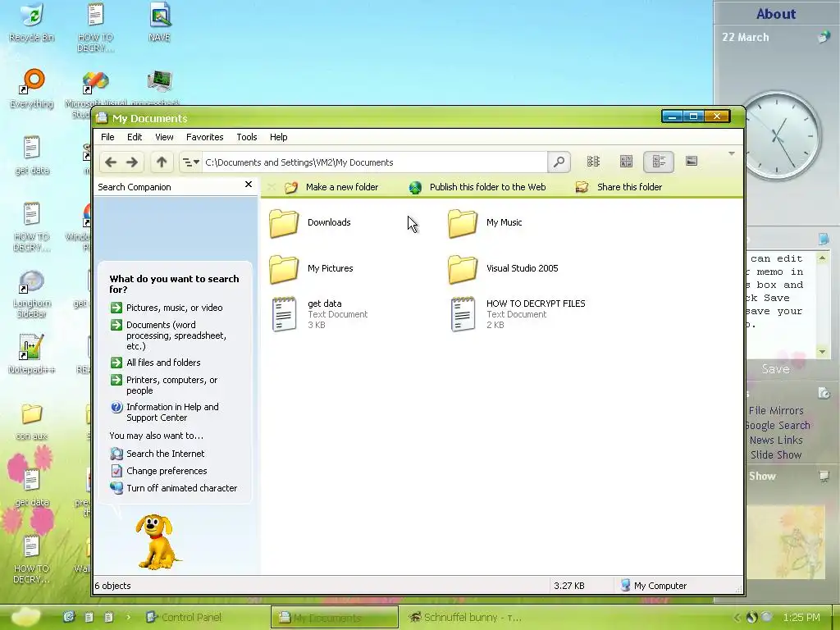The image size is (840, 630).
Task: Select the My Pictures folder
Action: pyautogui.click(x=311, y=268)
